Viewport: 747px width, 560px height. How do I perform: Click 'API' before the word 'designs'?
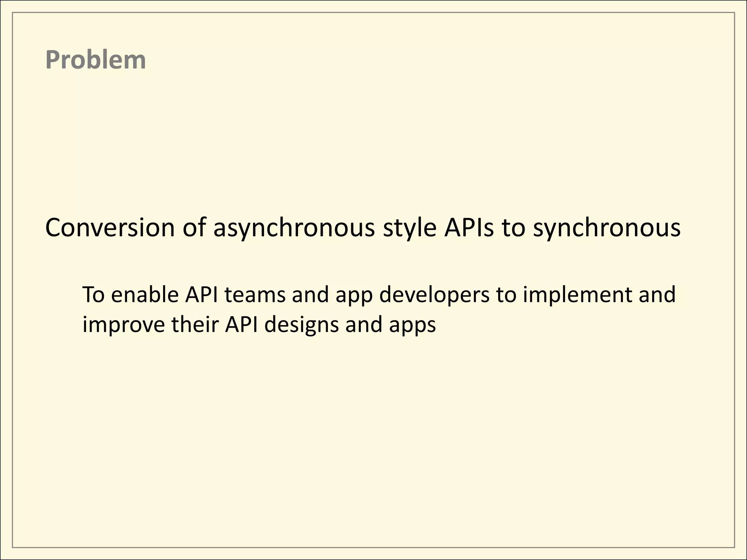(241, 324)
